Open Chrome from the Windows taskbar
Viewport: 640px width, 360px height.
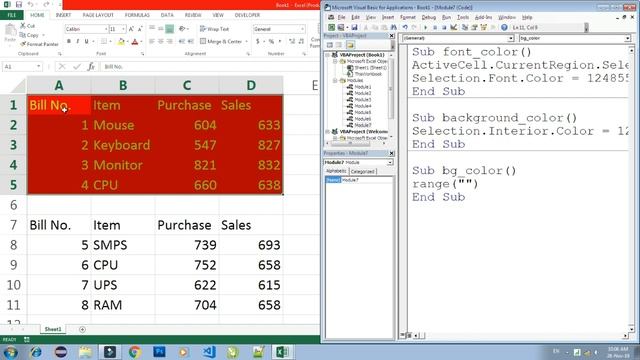point(135,352)
